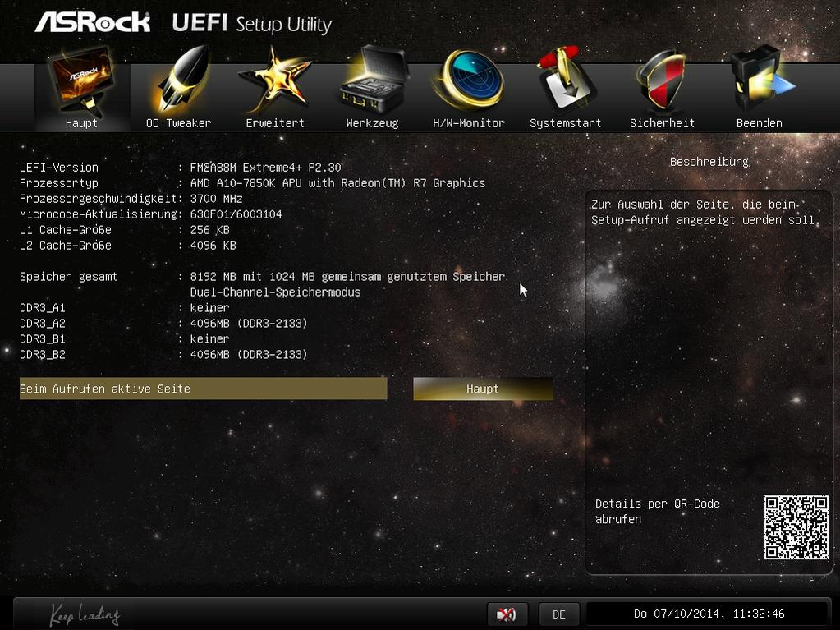Switch to the Werkzeug tab label
Image resolution: width=840 pixels, height=630 pixels.
pos(372,123)
